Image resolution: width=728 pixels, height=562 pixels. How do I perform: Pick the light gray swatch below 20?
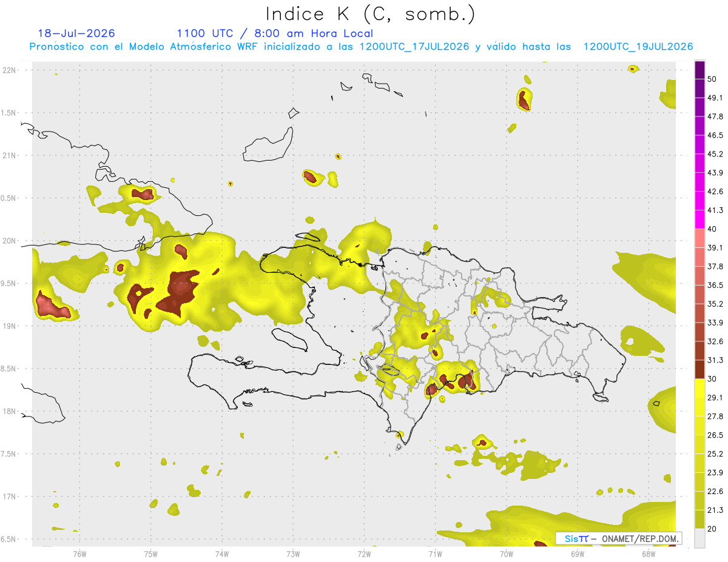(699, 538)
